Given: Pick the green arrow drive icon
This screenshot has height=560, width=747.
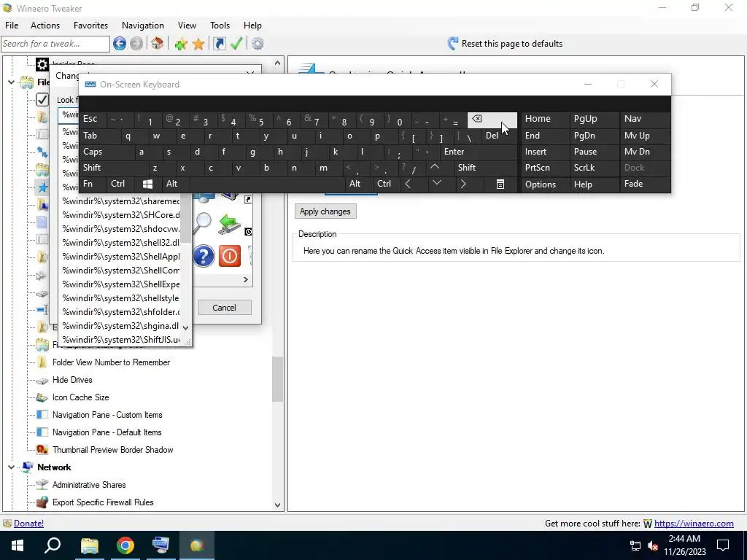Looking at the screenshot, I should (230, 224).
